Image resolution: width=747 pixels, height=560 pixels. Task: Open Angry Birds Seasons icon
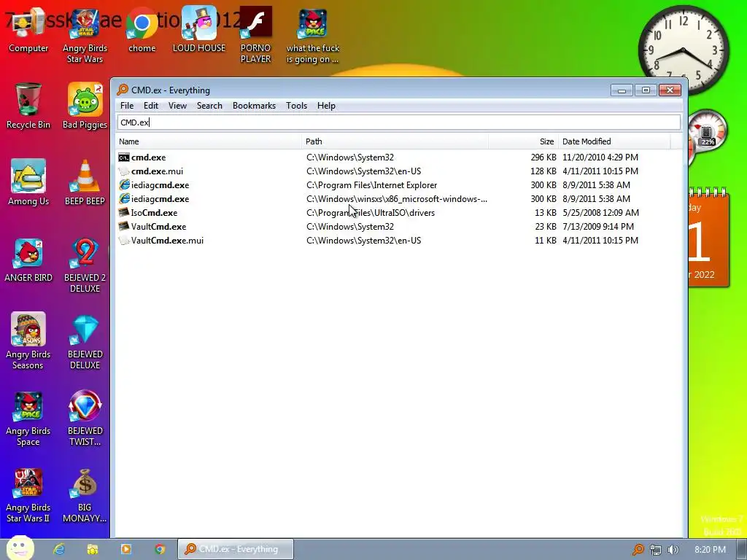coord(28,341)
